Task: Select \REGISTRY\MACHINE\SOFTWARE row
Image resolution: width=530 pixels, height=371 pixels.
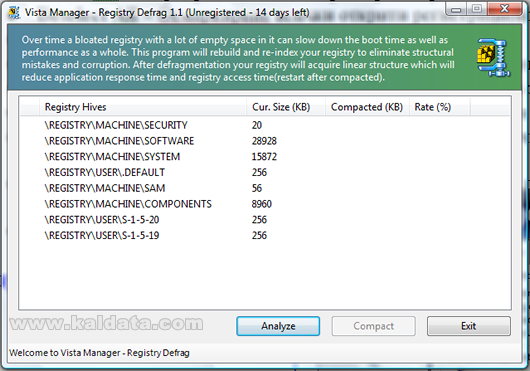Action: click(265, 141)
